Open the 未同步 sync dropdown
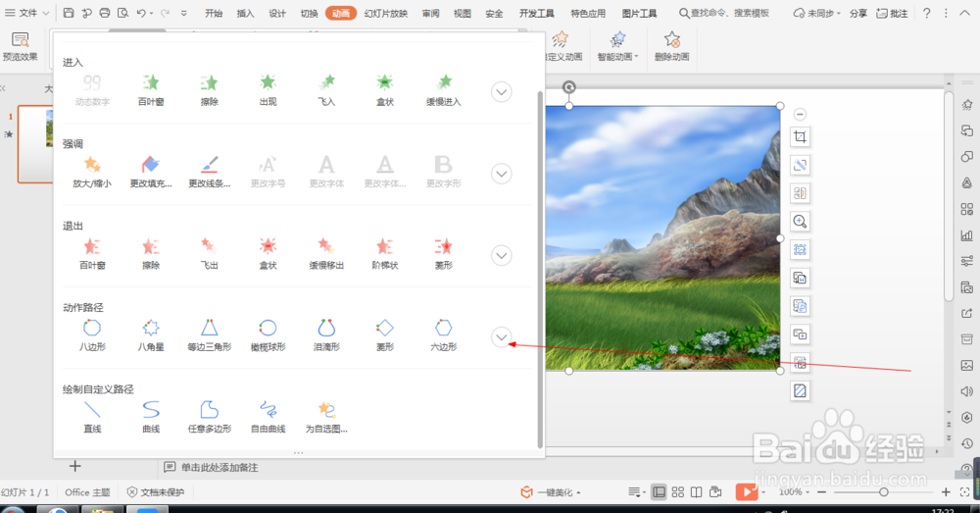 (x=816, y=13)
